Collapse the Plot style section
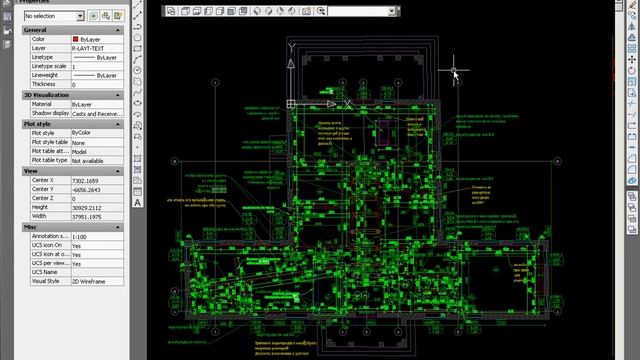This screenshot has width=640, height=360. point(118,124)
